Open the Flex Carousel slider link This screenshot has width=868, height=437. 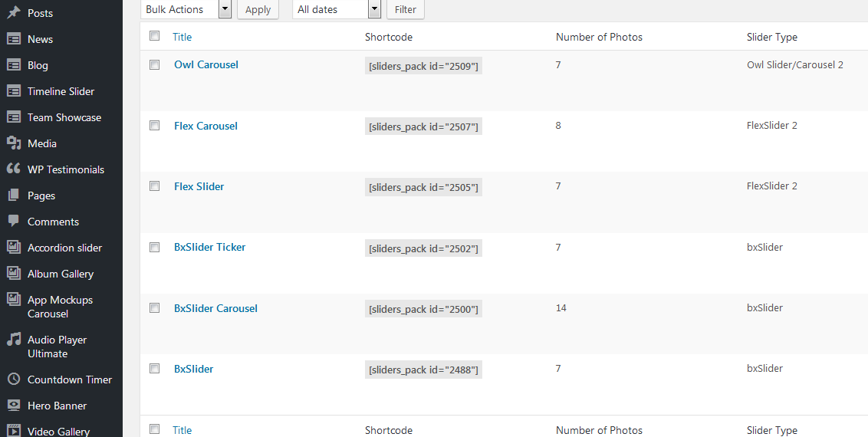[205, 126]
